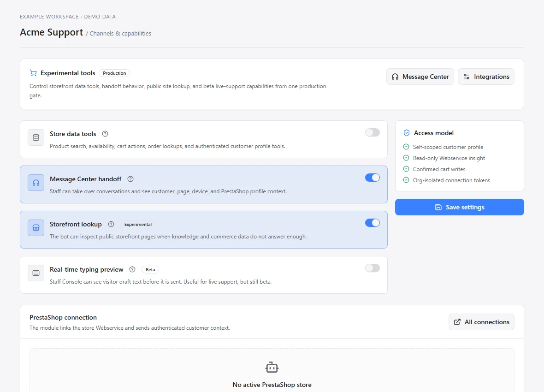Click description starting 'Staff Console can see'

160,282
